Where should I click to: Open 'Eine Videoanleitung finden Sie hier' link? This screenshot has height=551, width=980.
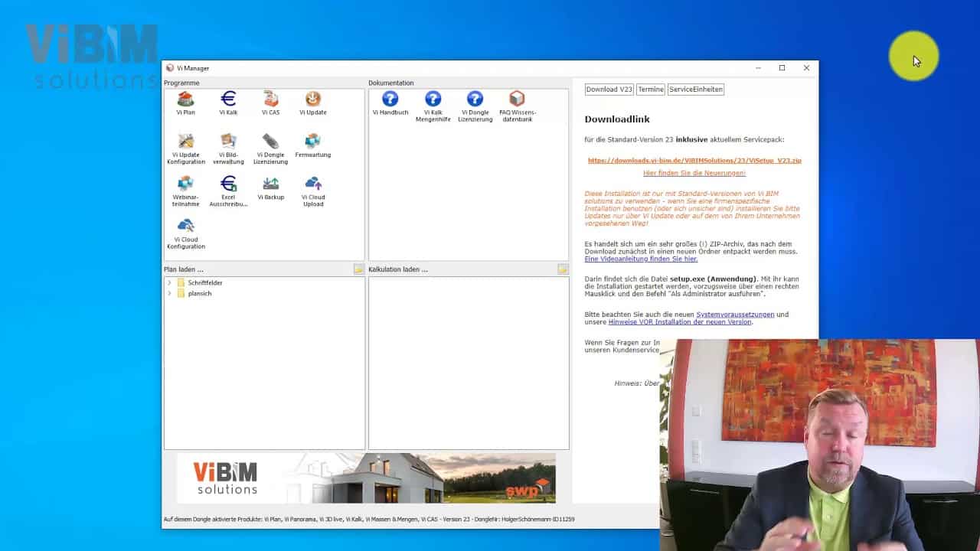(x=641, y=259)
